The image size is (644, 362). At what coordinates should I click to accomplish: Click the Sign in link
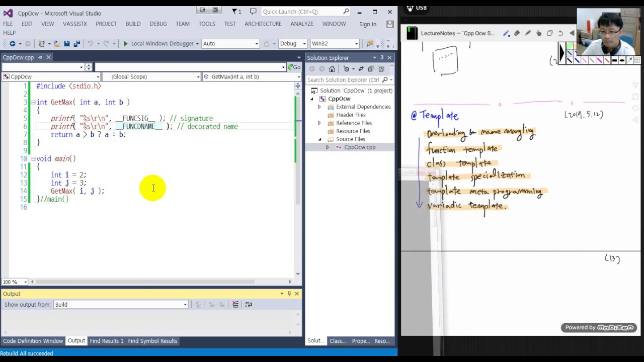pos(368,24)
